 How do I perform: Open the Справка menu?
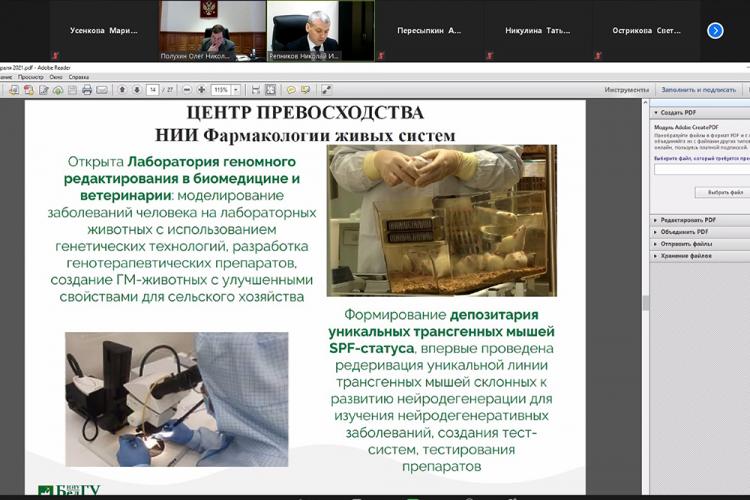click(x=78, y=77)
